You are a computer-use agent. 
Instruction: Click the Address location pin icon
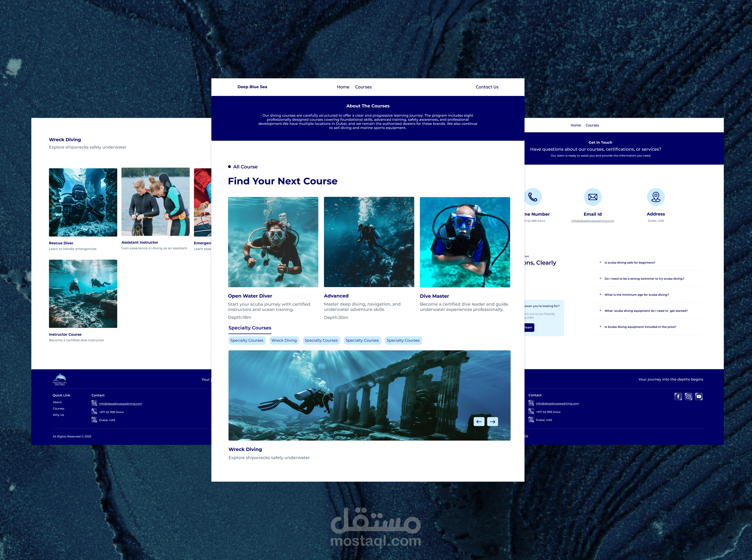656,197
